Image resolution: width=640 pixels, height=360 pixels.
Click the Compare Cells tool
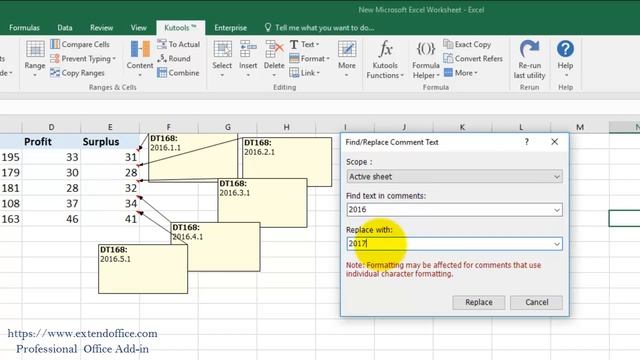80,44
